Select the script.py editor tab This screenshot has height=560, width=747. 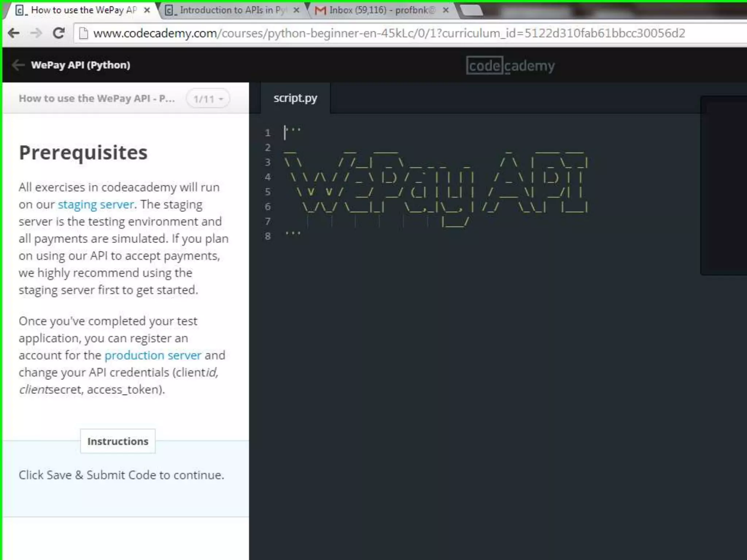[x=295, y=98]
